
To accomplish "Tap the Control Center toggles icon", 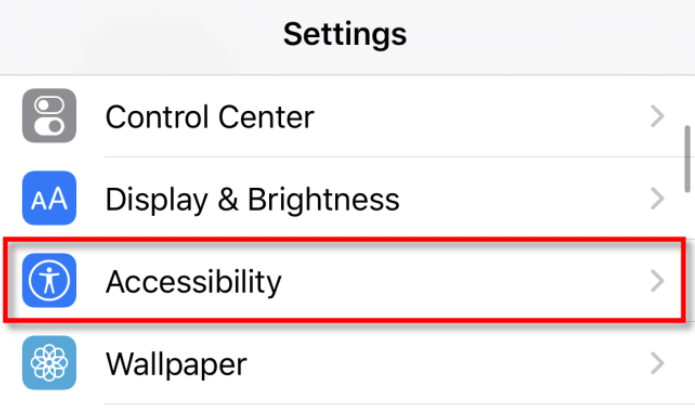I will tap(49, 115).
